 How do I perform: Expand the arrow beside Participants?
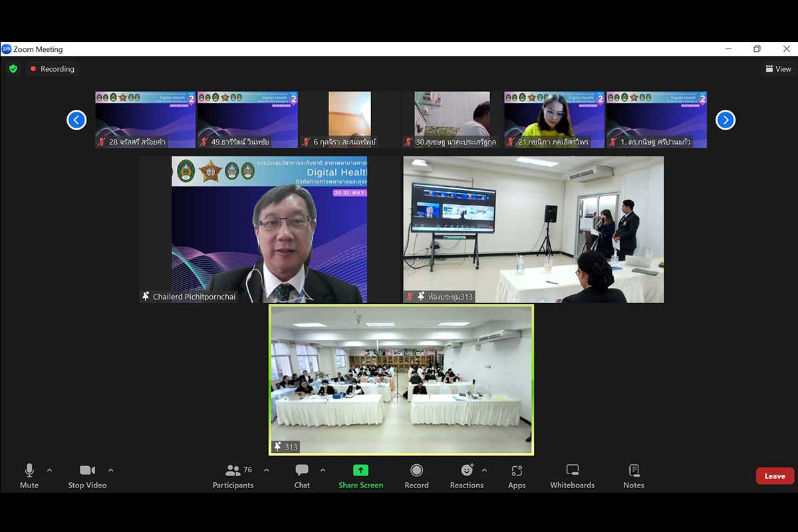267,470
